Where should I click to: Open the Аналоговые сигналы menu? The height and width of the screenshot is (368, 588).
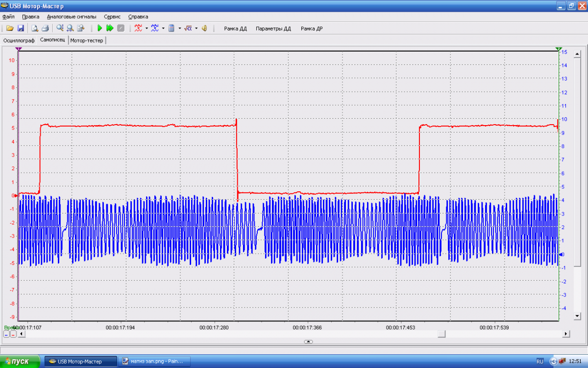click(x=72, y=17)
